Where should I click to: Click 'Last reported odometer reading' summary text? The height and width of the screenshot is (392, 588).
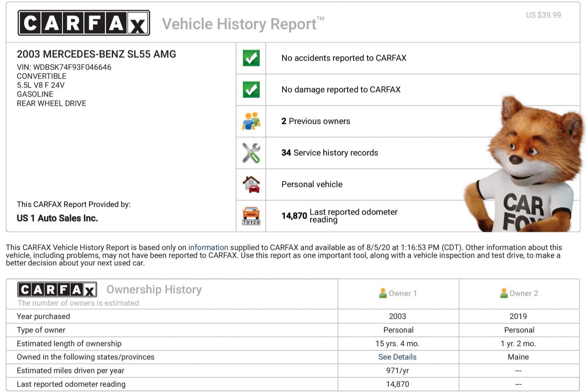(x=354, y=216)
